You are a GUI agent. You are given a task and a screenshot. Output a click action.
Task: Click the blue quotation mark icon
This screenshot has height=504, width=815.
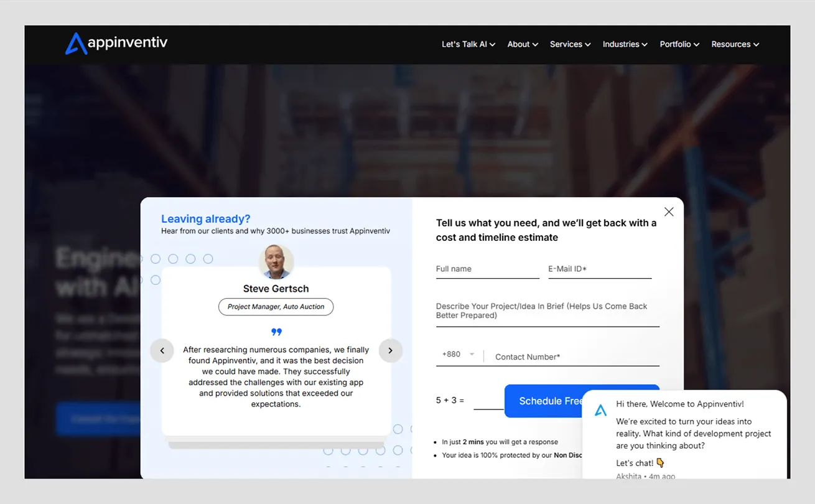coord(276,332)
